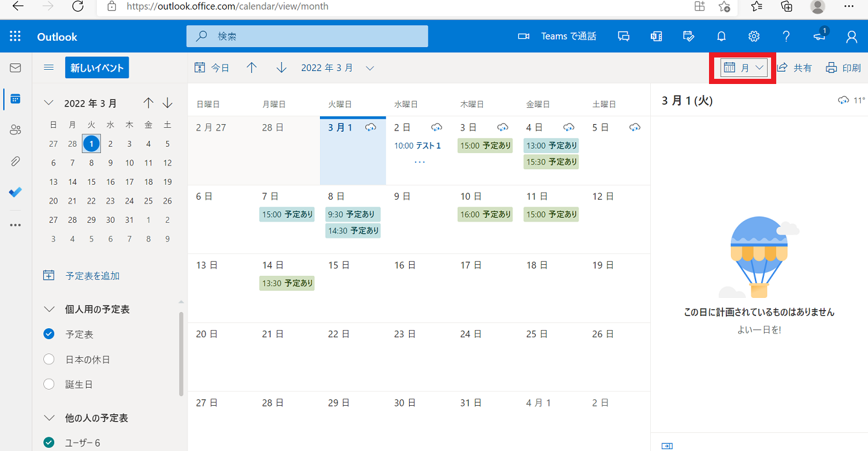Image resolution: width=868 pixels, height=451 pixels.
Task: Open Files attachments paperclip icon
Action: (x=16, y=161)
